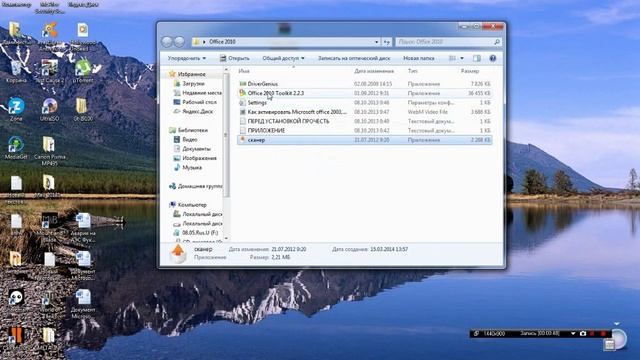Click the red pause recording button
The height and width of the screenshot is (360, 640).
pyautogui.click(x=593, y=333)
